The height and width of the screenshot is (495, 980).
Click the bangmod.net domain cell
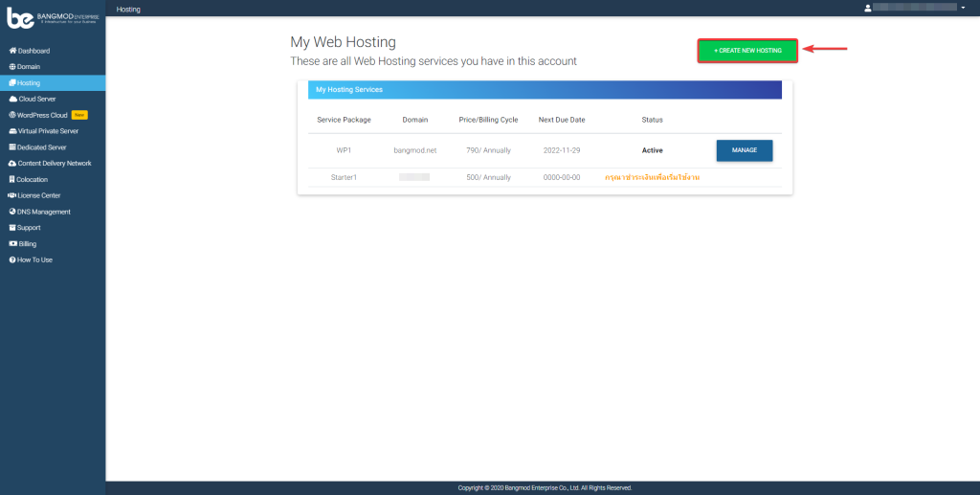tap(415, 150)
